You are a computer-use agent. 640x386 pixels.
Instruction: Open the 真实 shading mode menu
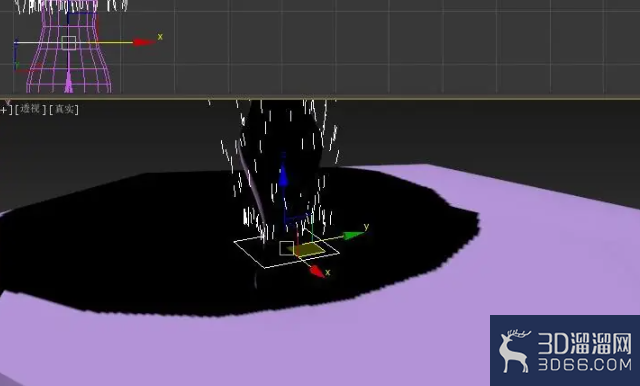coord(64,109)
